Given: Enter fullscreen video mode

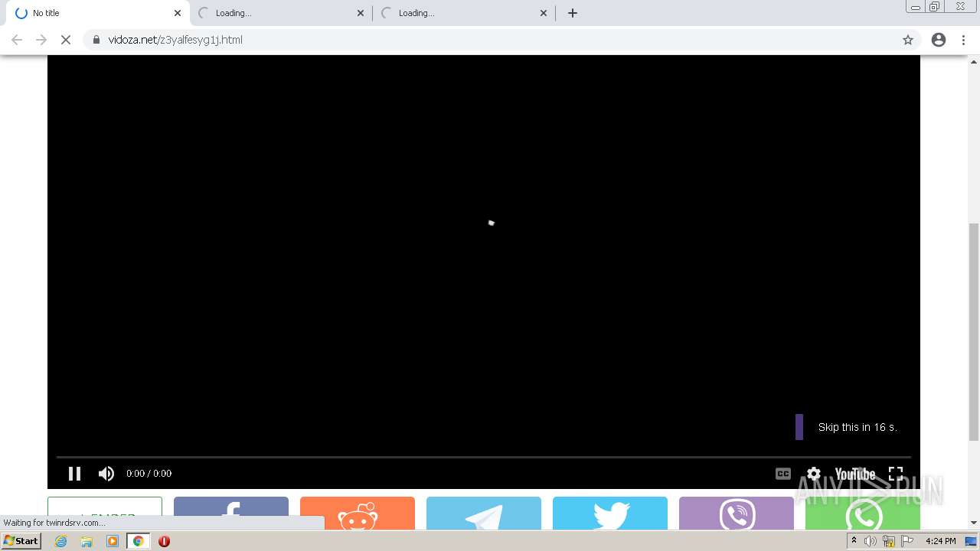Looking at the screenshot, I should 896,474.
